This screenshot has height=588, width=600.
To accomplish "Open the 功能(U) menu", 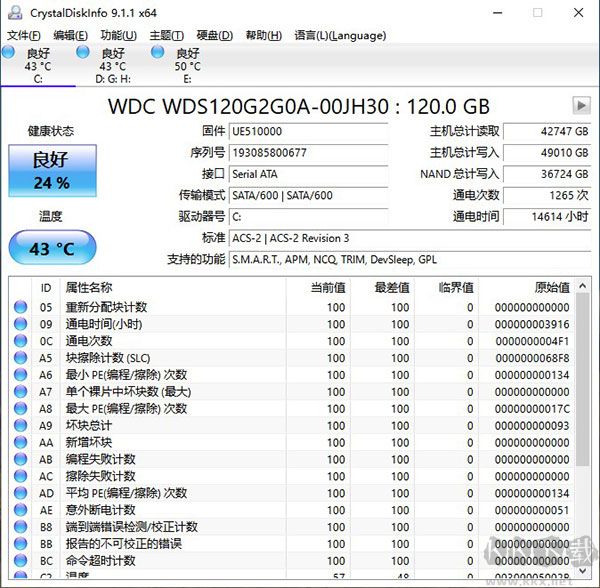I will [x=119, y=36].
